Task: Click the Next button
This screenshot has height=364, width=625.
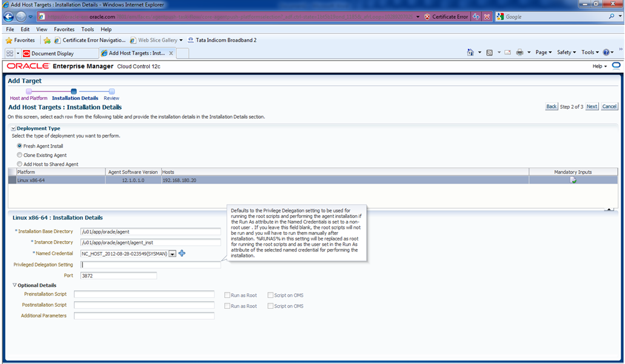Action: pos(592,107)
